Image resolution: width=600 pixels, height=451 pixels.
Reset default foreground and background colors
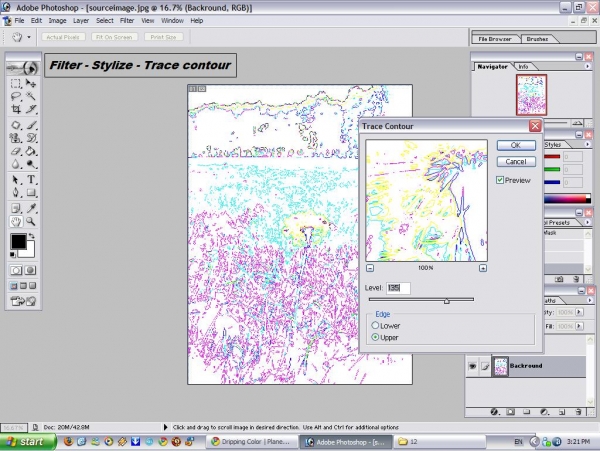[13, 254]
